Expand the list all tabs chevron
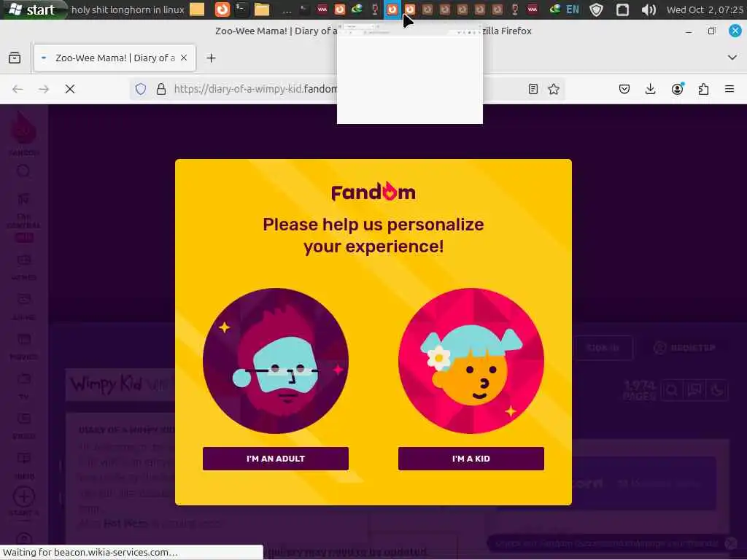Screen dimensions: 747x560 click(732, 58)
